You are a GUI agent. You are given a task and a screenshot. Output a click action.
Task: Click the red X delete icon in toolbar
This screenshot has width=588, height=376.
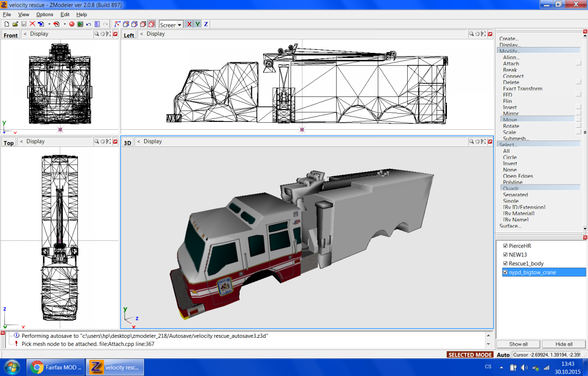[32, 24]
